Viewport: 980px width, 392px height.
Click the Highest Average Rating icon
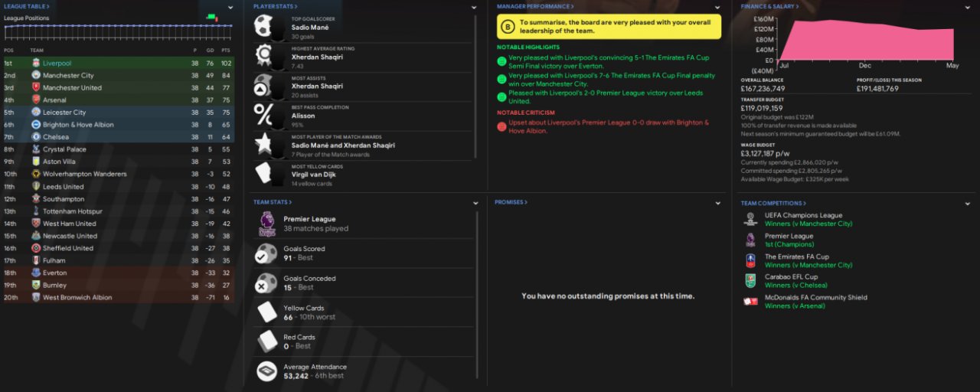265,56
